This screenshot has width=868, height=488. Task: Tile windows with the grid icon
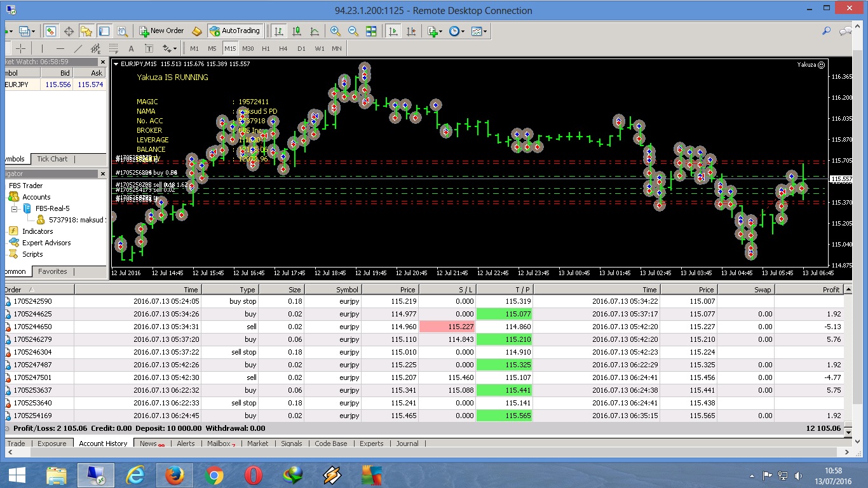371,30
